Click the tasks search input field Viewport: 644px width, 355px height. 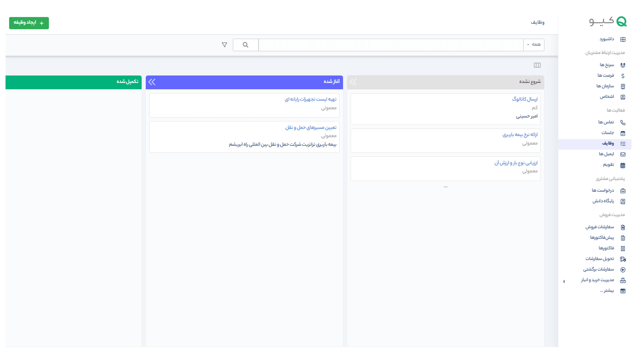[x=391, y=45]
